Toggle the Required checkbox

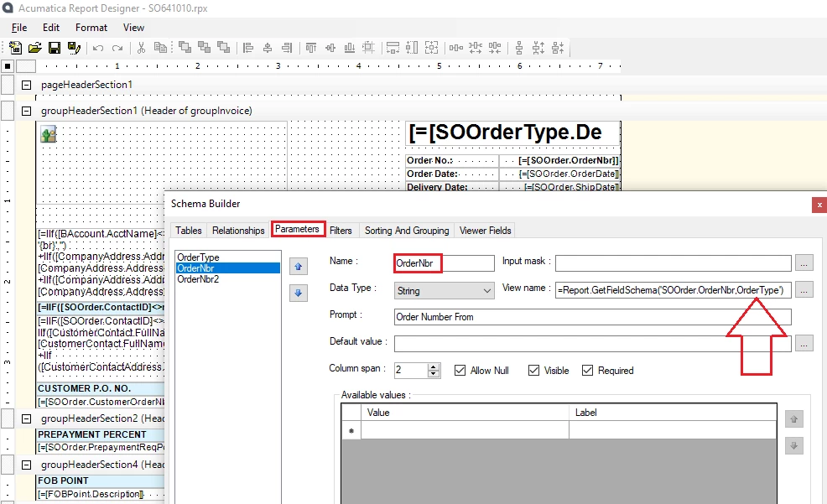click(588, 371)
